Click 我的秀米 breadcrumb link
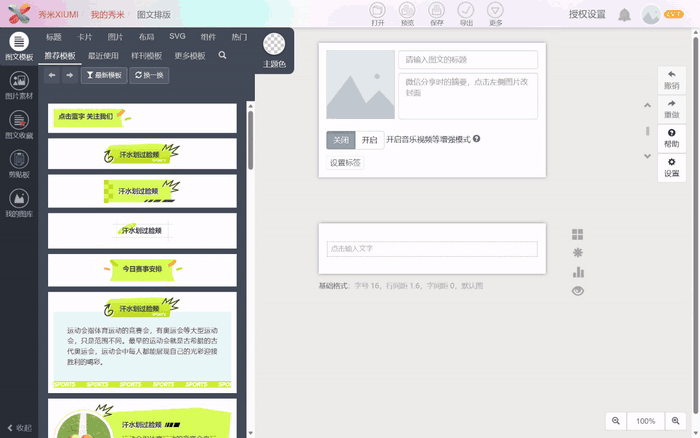 tap(108, 14)
